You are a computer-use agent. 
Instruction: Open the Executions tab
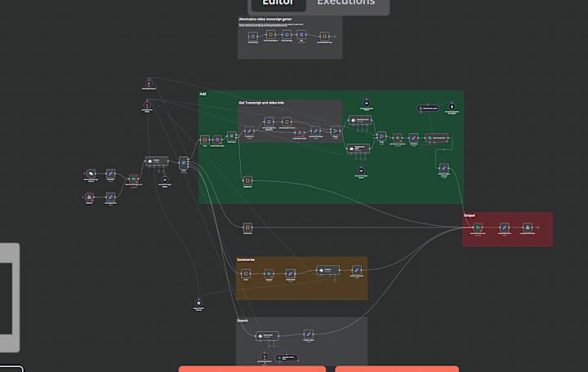pyautogui.click(x=345, y=3)
